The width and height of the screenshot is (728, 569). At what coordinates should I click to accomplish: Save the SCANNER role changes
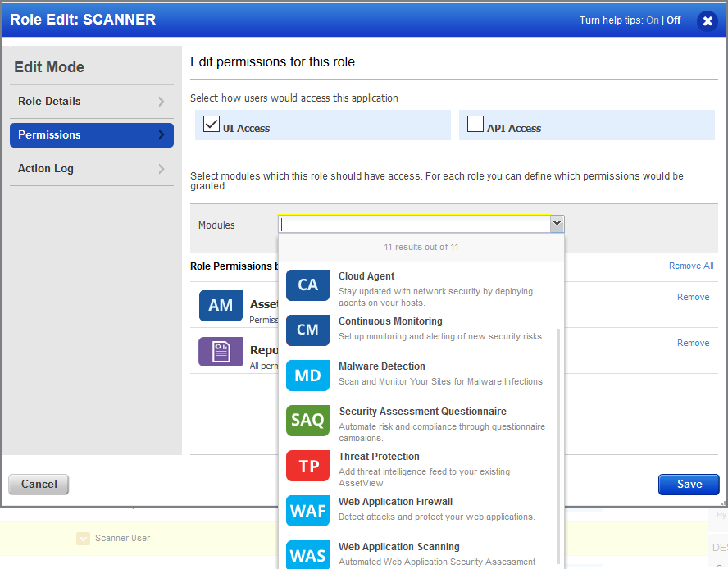(688, 484)
